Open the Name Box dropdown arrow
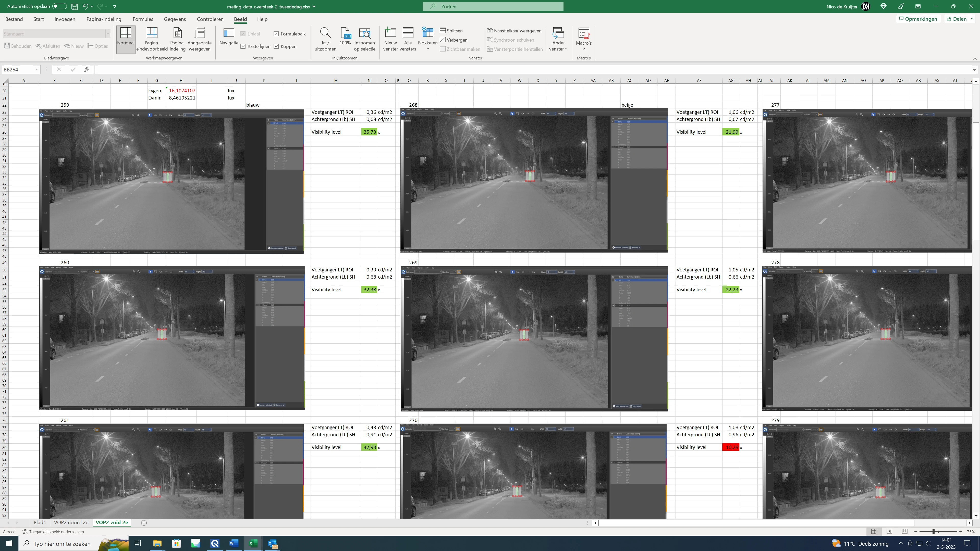980x551 pixels. click(x=37, y=70)
